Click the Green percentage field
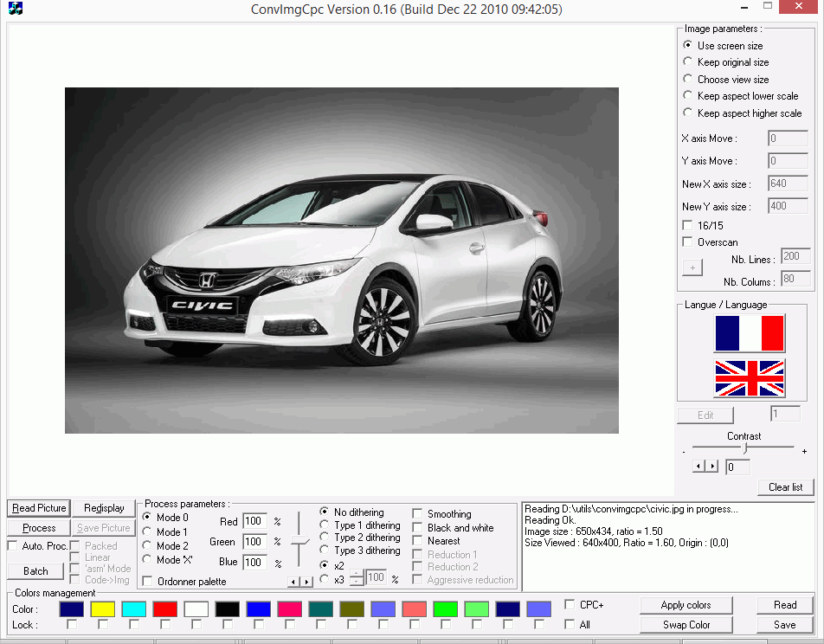Screen dimensions: 824x644 click(x=254, y=542)
